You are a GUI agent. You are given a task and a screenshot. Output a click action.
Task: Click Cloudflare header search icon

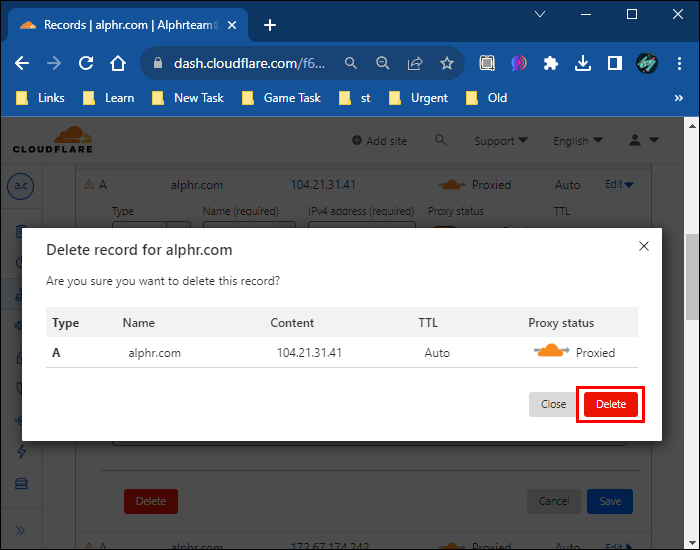441,140
